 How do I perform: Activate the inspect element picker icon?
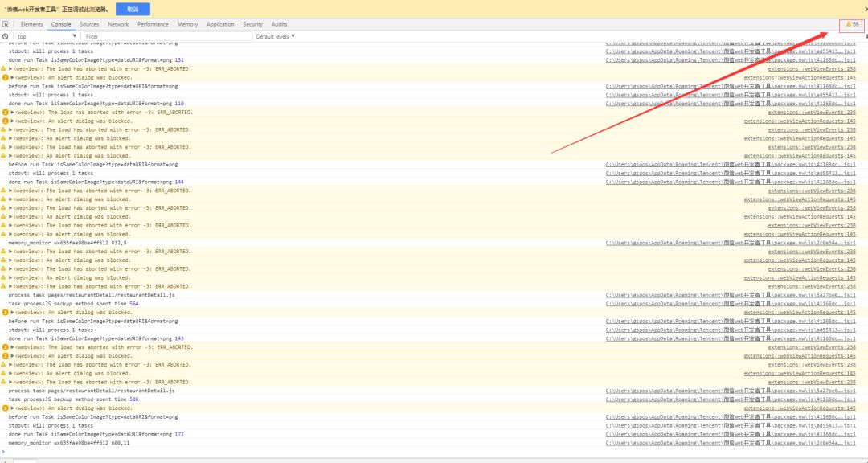click(x=6, y=24)
